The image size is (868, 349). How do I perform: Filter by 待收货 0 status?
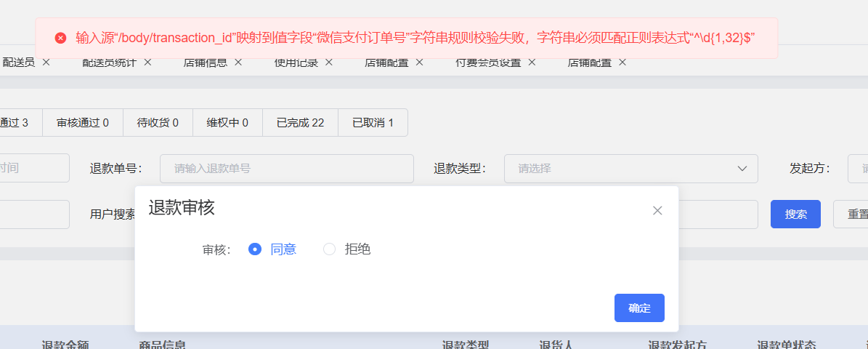coord(158,122)
